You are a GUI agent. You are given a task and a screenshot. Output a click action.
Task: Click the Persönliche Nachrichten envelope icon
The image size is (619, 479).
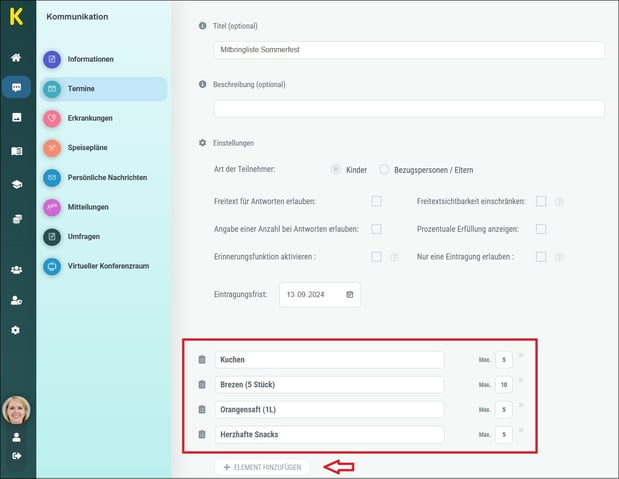click(x=52, y=178)
